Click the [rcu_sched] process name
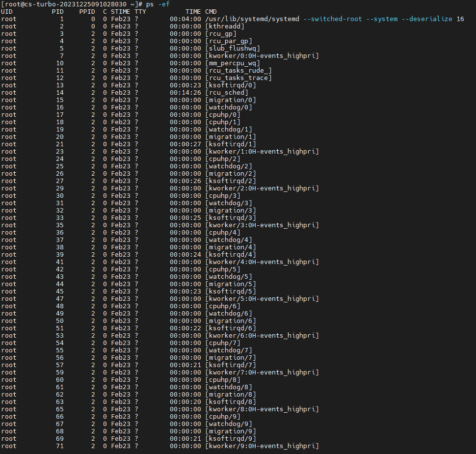476x454 pixels. (226, 92)
